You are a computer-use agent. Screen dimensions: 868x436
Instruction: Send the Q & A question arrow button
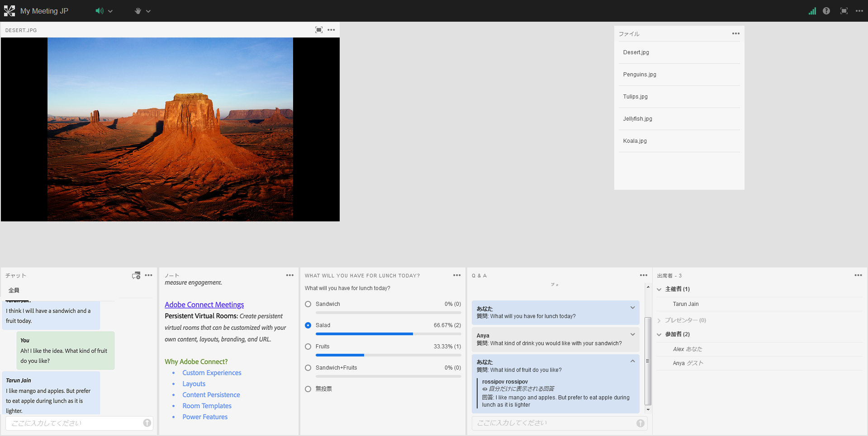pos(640,423)
